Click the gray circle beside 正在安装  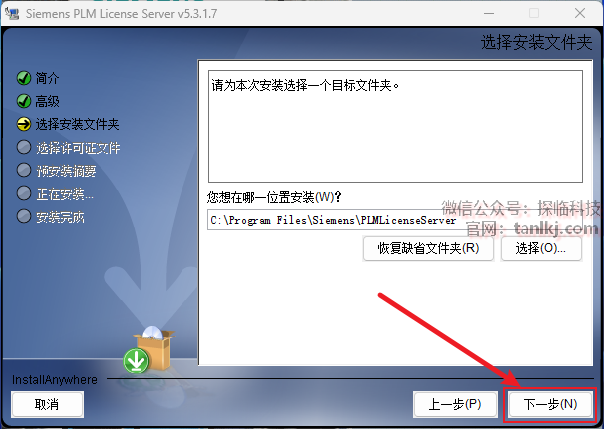[24, 194]
